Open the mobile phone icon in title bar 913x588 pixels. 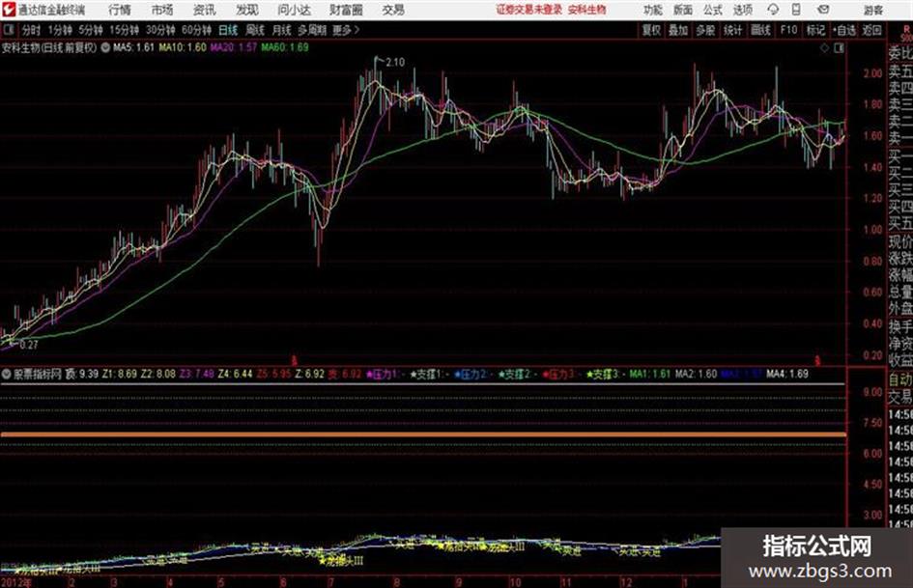[796, 10]
